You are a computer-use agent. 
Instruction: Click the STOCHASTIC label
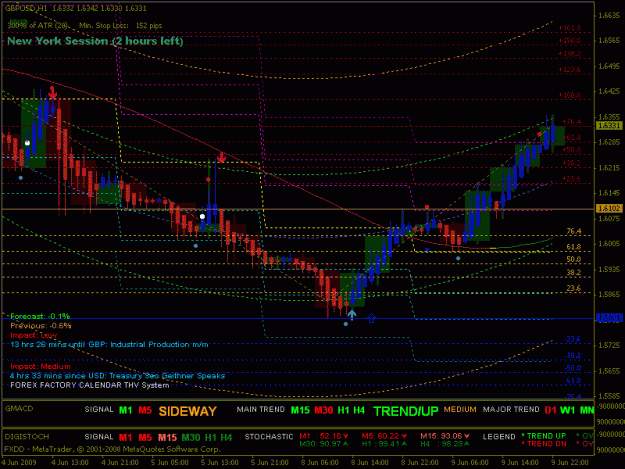click(269, 437)
